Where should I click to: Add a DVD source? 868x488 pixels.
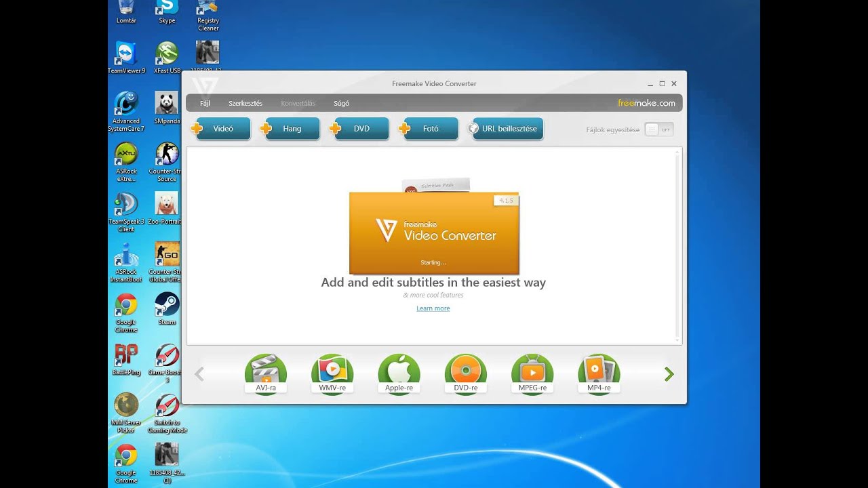(x=361, y=129)
